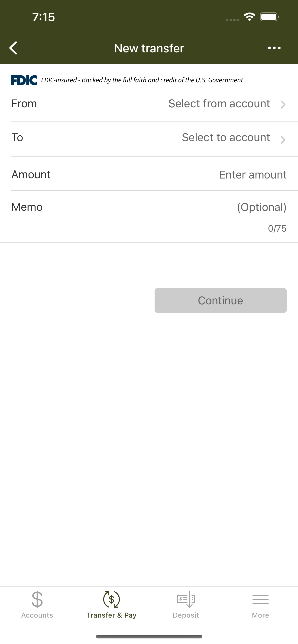
Task: Tap the Wi-Fi status icon
Action: 249,17
